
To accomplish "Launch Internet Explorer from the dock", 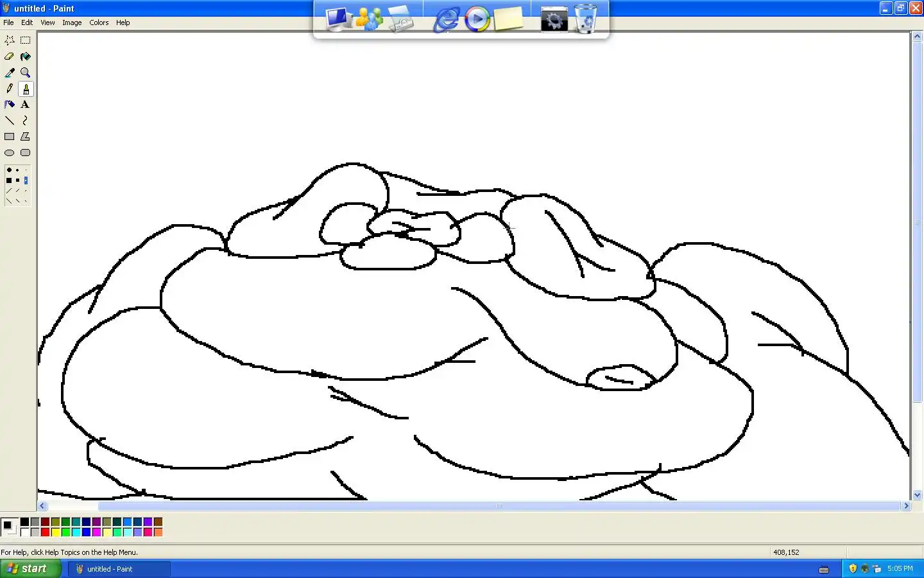I will (447, 19).
